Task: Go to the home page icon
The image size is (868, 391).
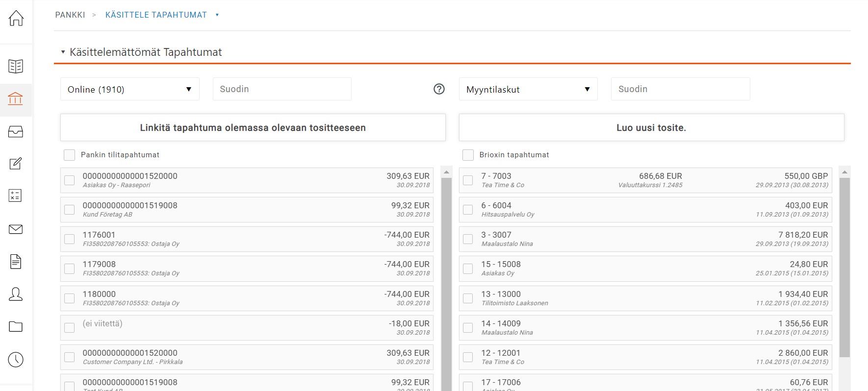Action: pyautogui.click(x=16, y=18)
